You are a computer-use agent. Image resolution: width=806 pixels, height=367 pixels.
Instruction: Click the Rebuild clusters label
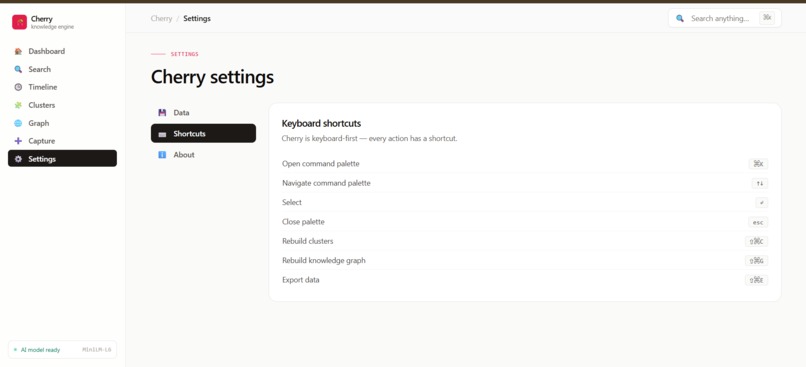pos(307,241)
